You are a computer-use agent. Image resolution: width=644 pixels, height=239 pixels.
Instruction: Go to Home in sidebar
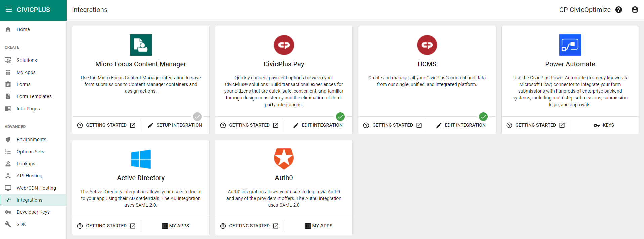tap(33, 29)
